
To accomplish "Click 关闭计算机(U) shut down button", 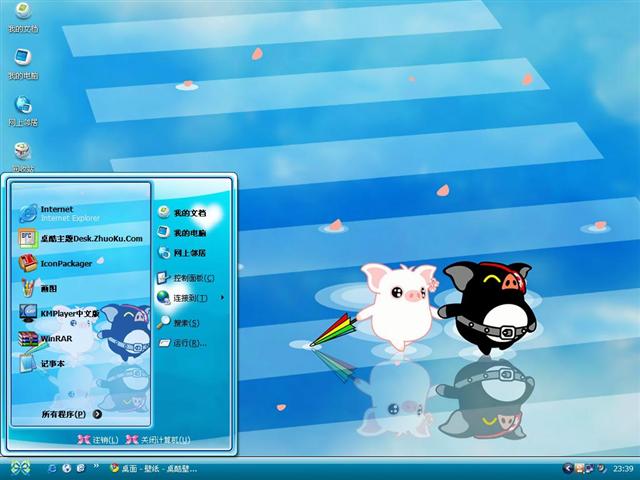I will (x=158, y=440).
